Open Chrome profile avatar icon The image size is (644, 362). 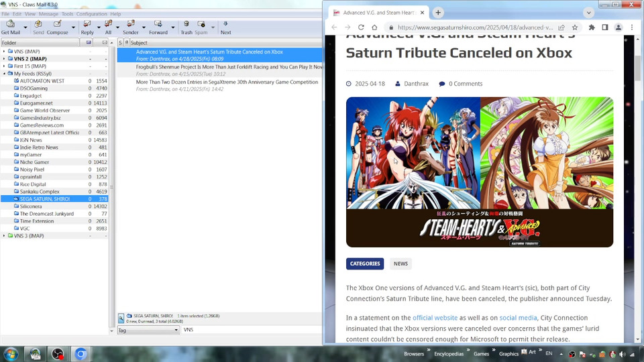click(618, 27)
